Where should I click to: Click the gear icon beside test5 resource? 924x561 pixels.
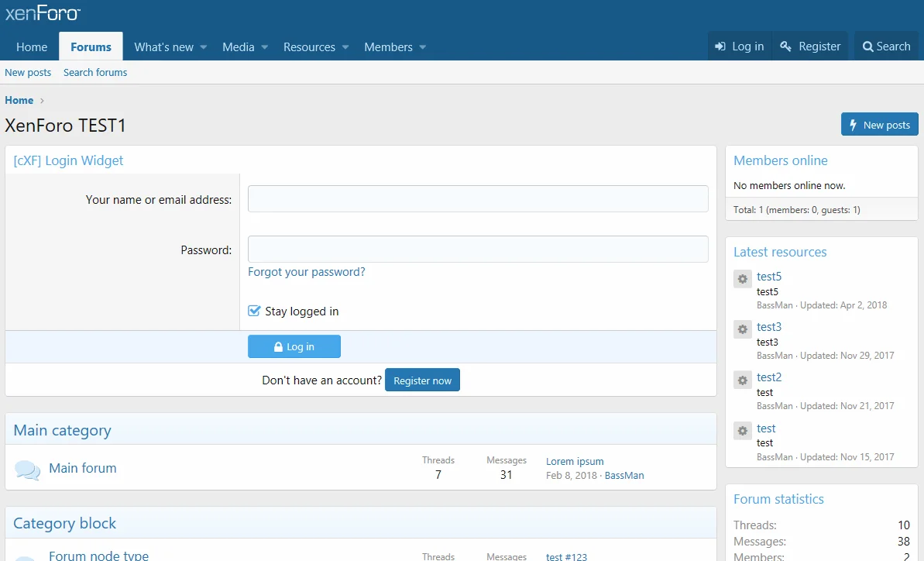(x=742, y=279)
